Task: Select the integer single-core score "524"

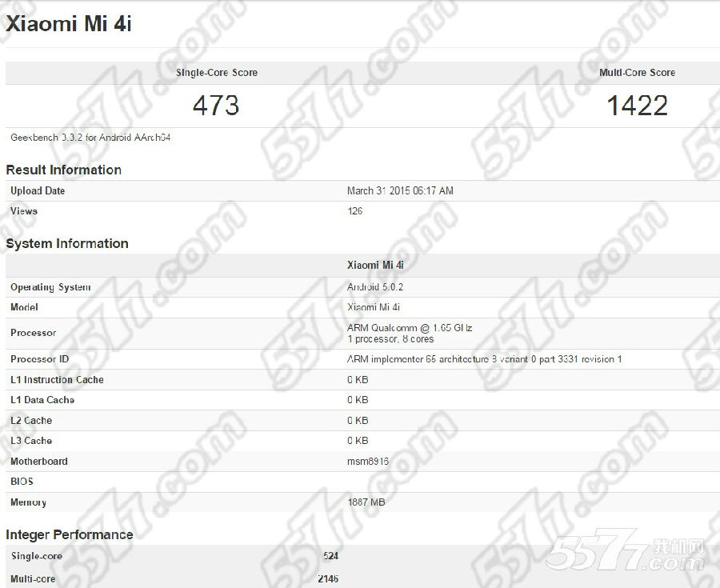Action: [330, 556]
